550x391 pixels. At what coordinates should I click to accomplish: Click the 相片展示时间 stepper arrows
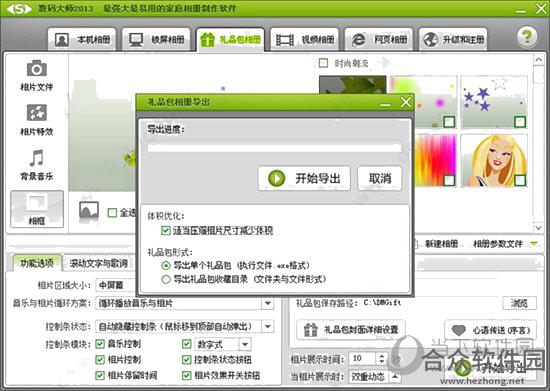coord(382,358)
